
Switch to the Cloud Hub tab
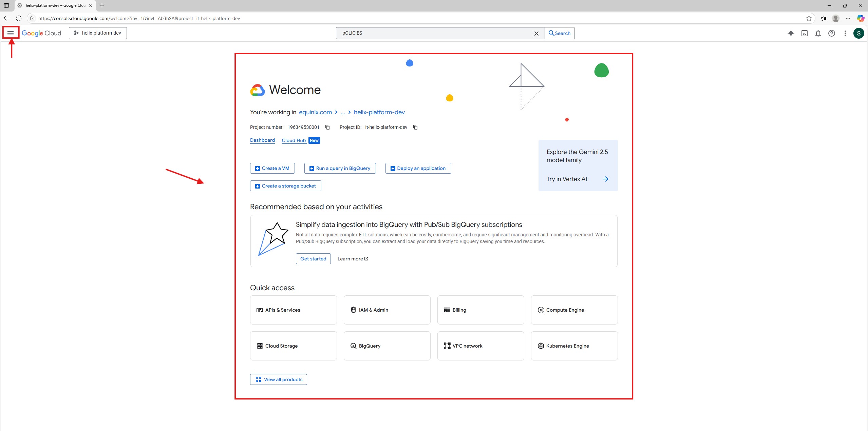(x=294, y=140)
